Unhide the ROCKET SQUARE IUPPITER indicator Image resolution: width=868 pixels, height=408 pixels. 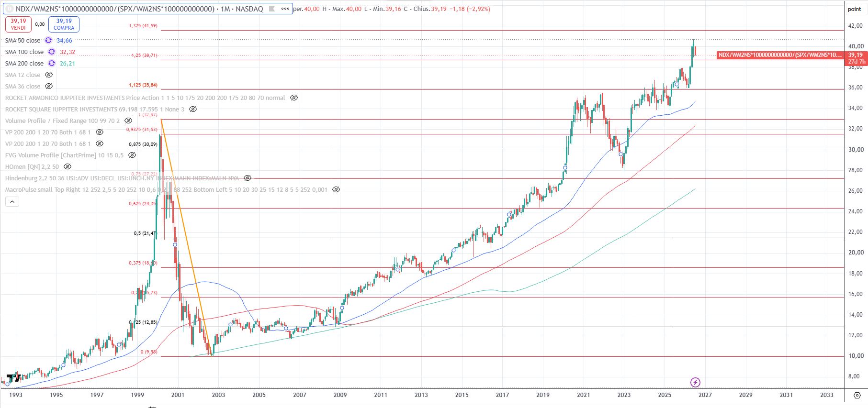click(x=193, y=110)
